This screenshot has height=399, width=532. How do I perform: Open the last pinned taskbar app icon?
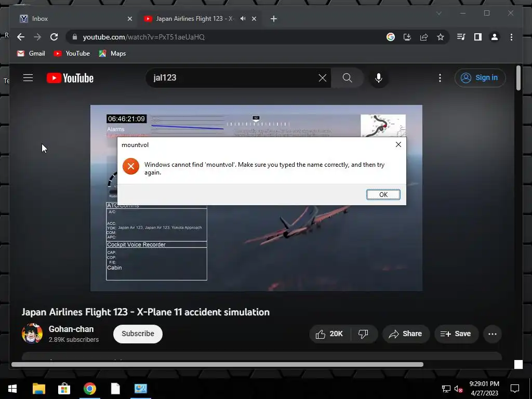click(141, 389)
